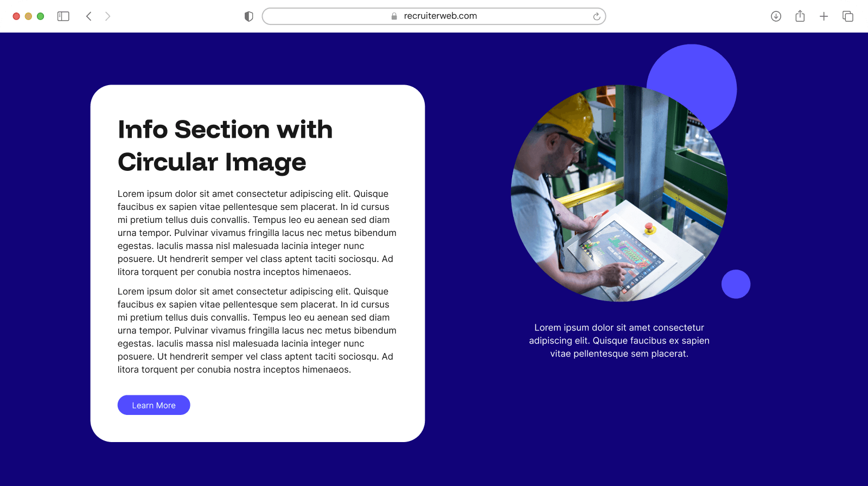Viewport: 868px width, 486px height.
Task: Reload the recruiterweb.com page
Action: pyautogui.click(x=596, y=16)
